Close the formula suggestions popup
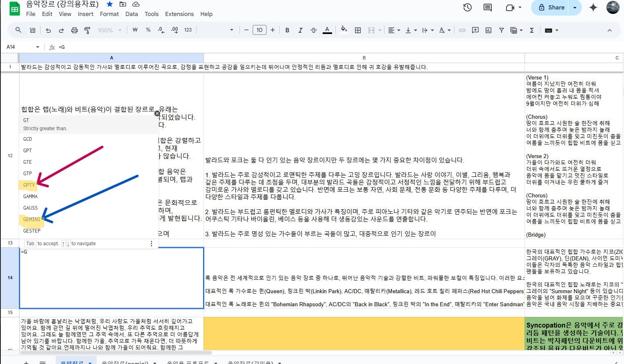The width and height of the screenshot is (624, 364). click(x=157, y=113)
